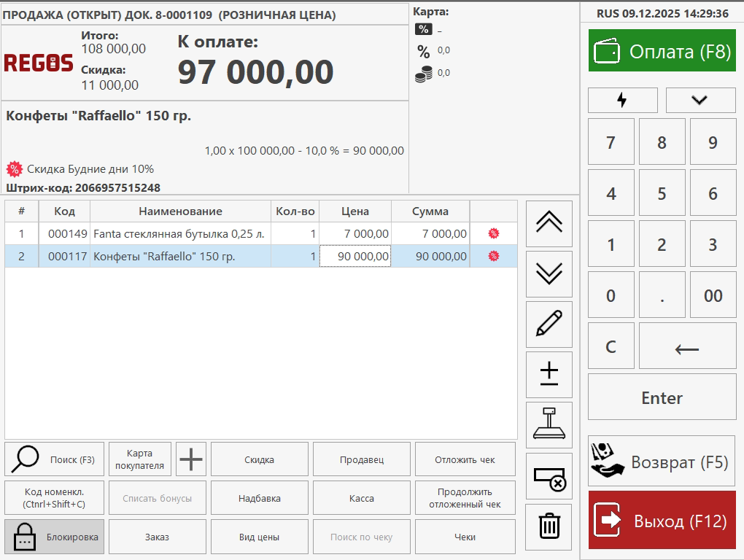Open the Чеки receipts menu
This screenshot has height=560, width=744.
pyautogui.click(x=465, y=537)
